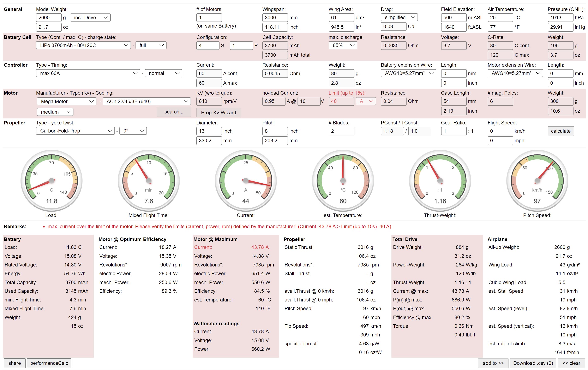Open the controller max 60A dropdown
588x370 pixels.
click(88, 73)
